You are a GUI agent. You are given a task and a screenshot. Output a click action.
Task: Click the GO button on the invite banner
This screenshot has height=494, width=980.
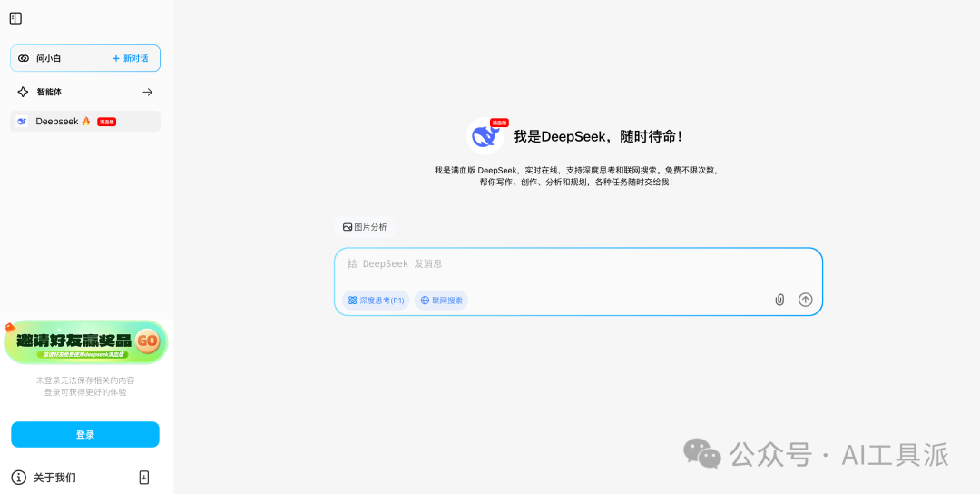coord(148,341)
